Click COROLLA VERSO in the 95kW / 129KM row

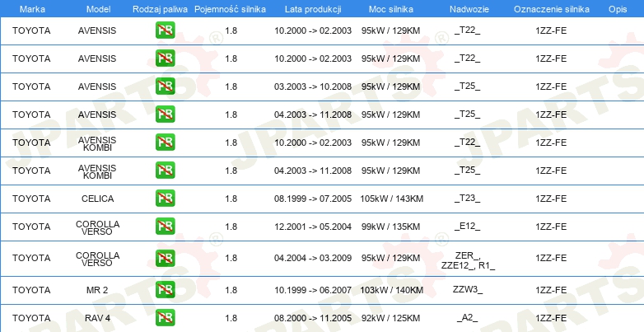point(97,260)
